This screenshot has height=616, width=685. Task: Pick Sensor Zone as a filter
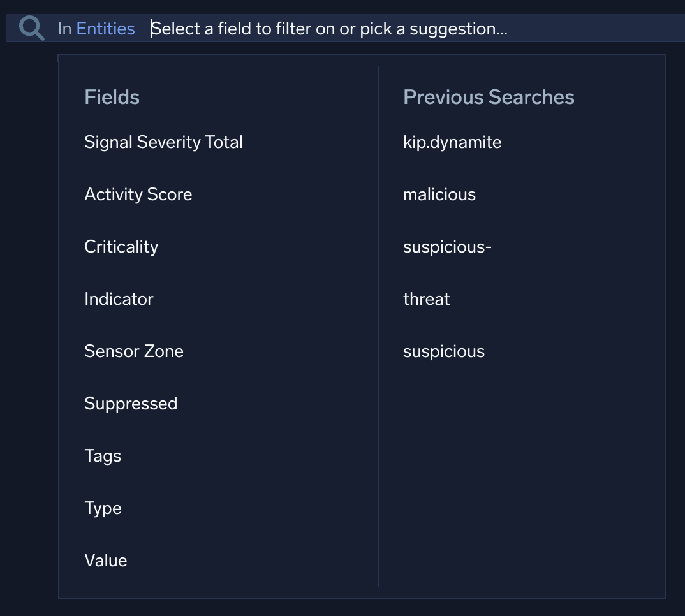click(133, 351)
